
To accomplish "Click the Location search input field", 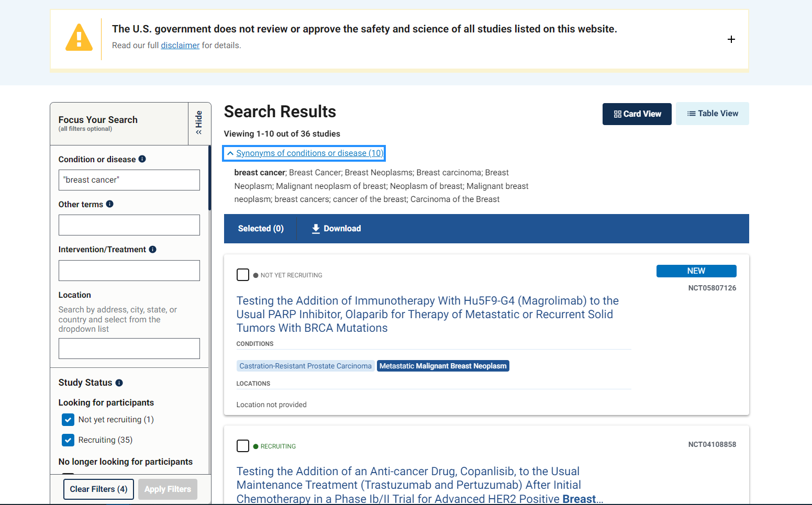I will 129,348.
